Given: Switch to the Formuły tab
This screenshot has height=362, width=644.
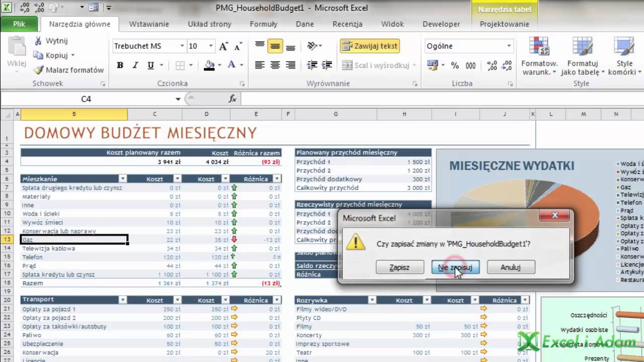Looking at the screenshot, I should click(x=264, y=24).
